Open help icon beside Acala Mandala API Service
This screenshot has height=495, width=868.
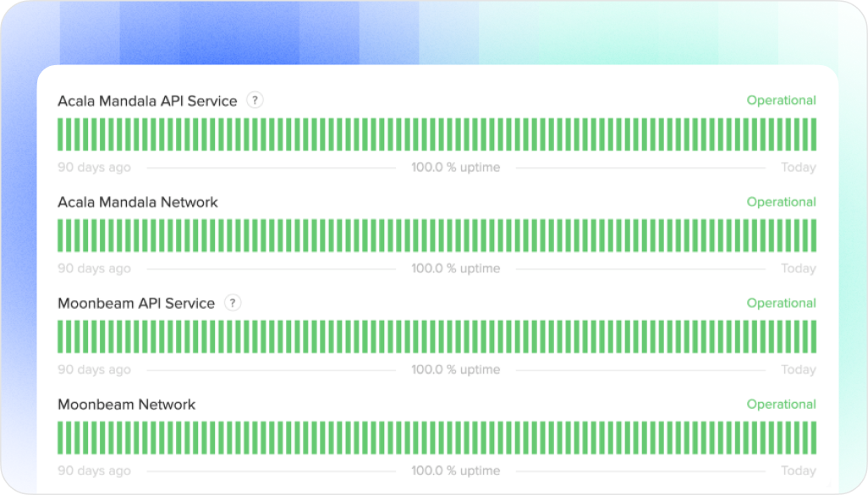[255, 100]
